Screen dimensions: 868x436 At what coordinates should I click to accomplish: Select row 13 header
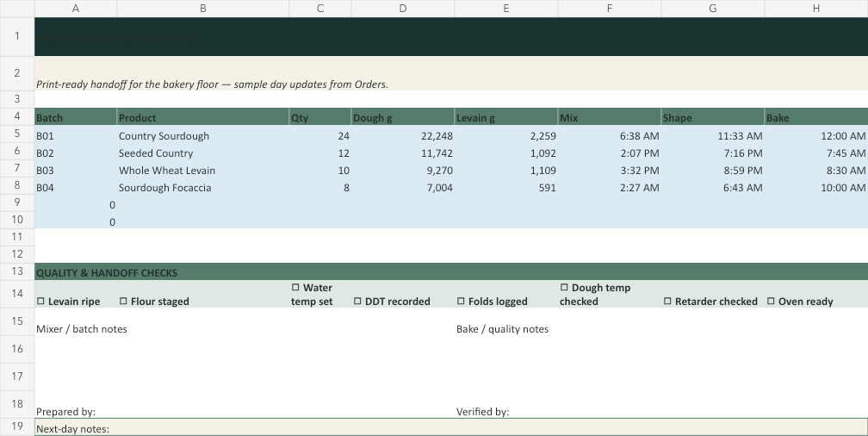pyautogui.click(x=17, y=271)
